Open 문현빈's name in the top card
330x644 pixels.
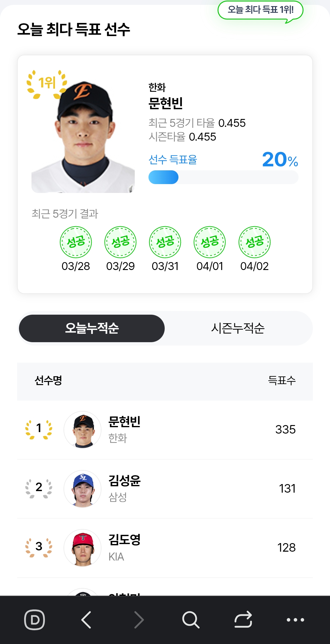tap(165, 103)
